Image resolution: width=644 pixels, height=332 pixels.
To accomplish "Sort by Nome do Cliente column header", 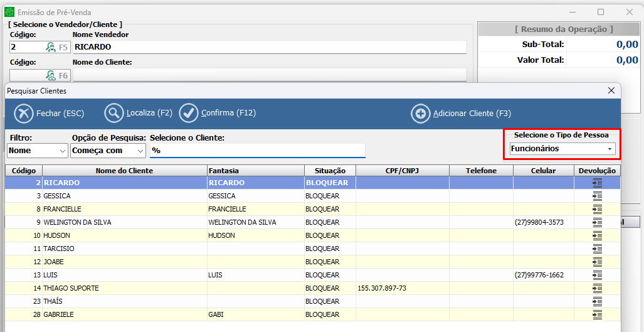I will 124,171.
